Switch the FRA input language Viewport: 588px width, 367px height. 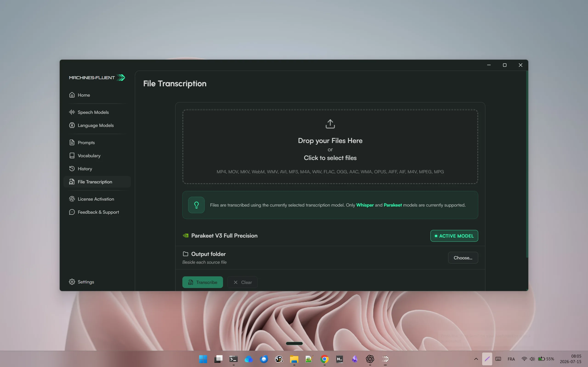511,359
